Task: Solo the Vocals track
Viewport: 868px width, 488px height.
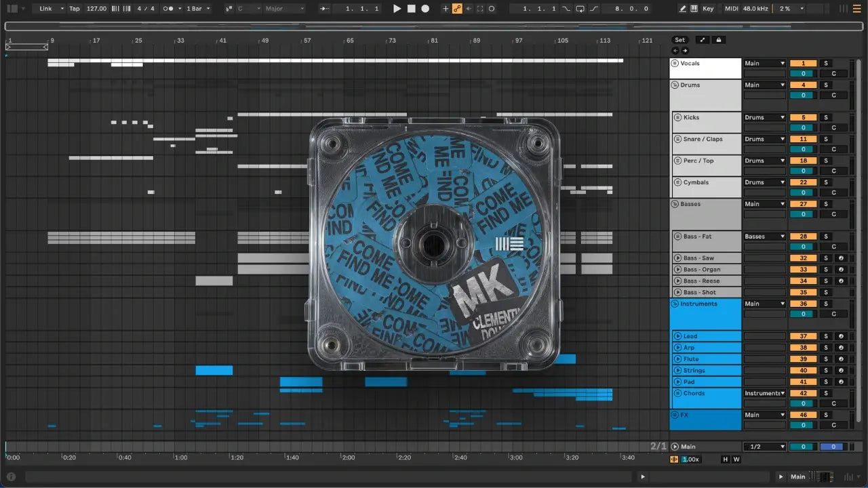Action: pos(826,63)
